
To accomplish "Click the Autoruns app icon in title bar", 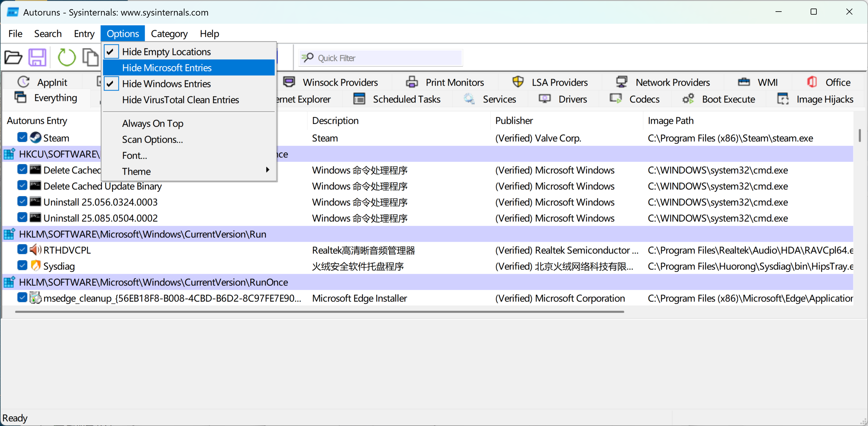I will click(13, 12).
